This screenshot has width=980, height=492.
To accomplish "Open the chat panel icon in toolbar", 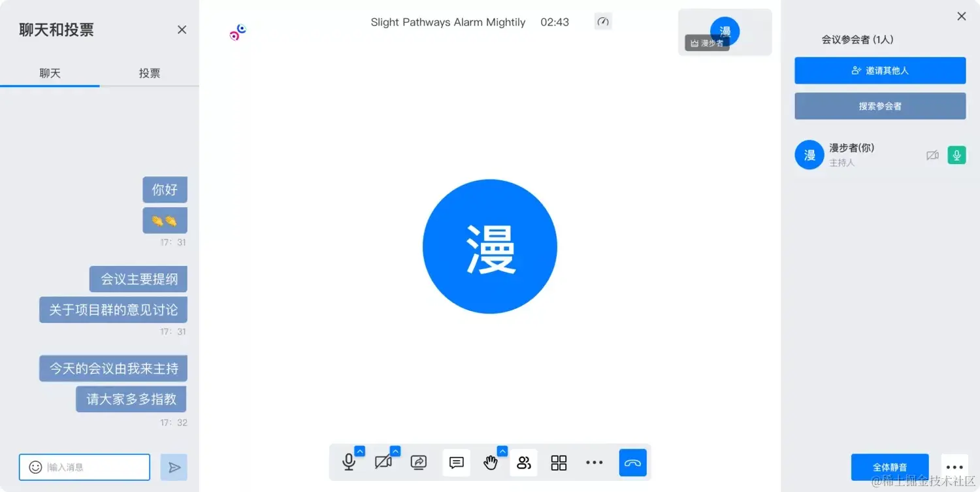I will coord(455,463).
